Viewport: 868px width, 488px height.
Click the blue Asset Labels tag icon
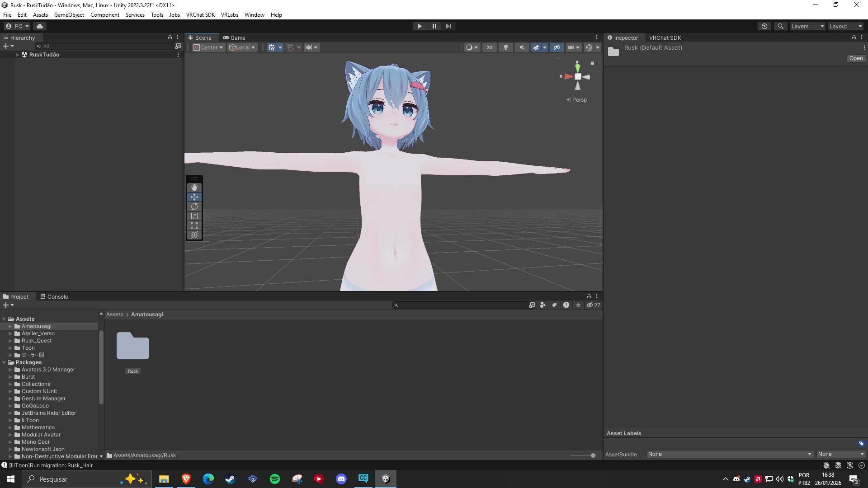(x=861, y=444)
